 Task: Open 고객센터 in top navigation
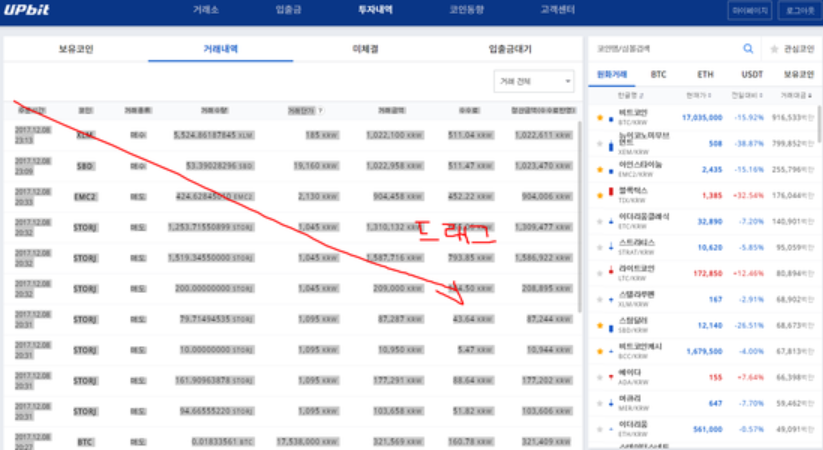(x=558, y=9)
